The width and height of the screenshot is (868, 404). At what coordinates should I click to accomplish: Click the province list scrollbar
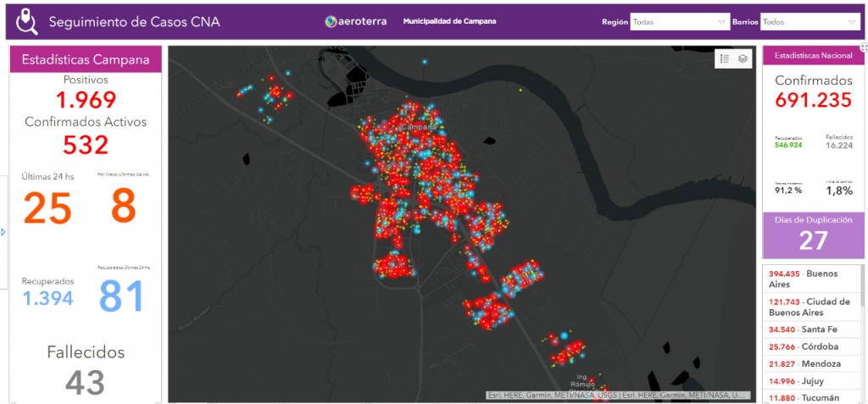pos(861,296)
